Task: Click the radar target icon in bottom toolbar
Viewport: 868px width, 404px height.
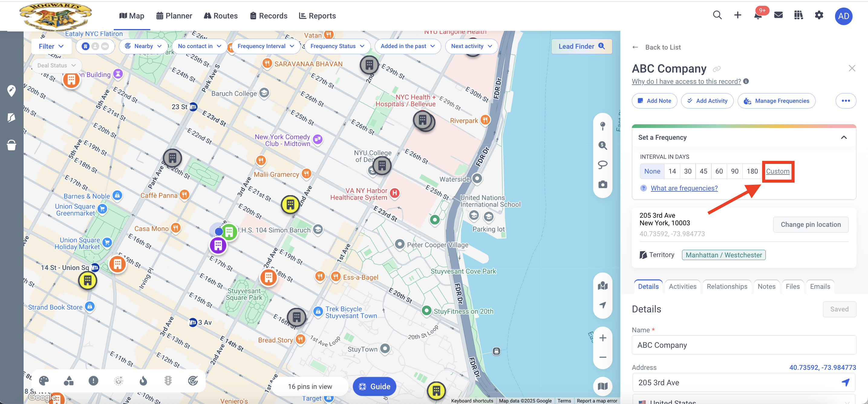Action: click(x=193, y=381)
